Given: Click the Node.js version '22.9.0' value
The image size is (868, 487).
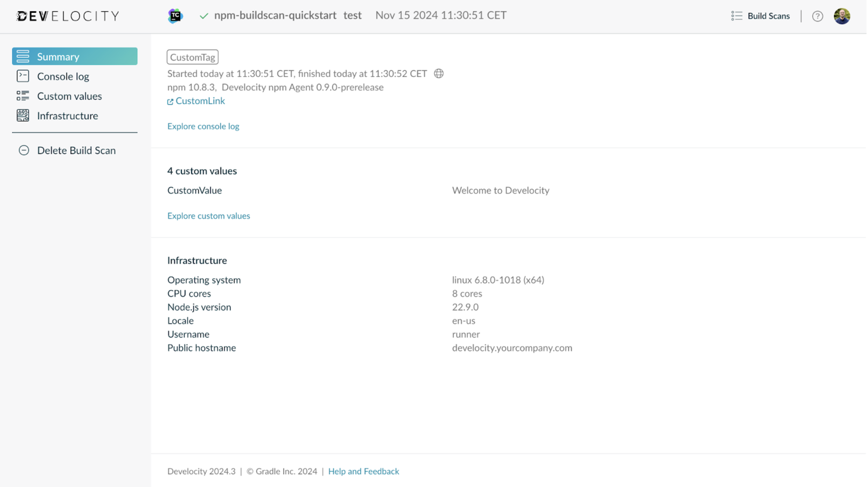Looking at the screenshot, I should 465,307.
